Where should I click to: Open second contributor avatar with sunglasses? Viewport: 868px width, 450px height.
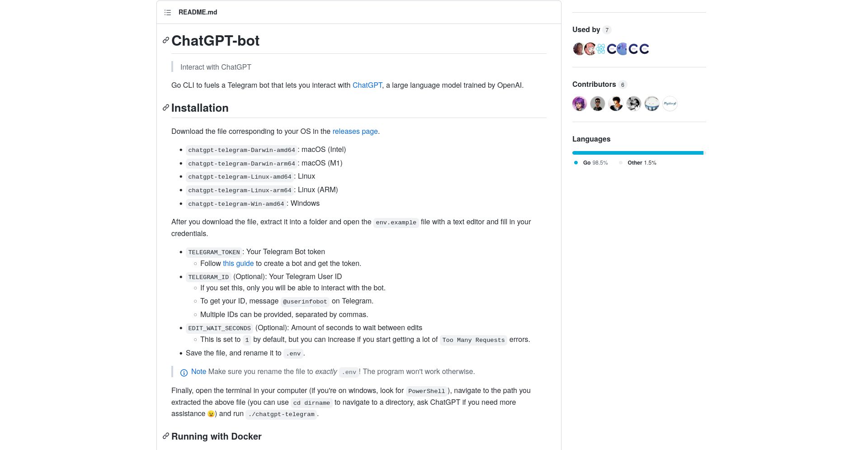598,104
